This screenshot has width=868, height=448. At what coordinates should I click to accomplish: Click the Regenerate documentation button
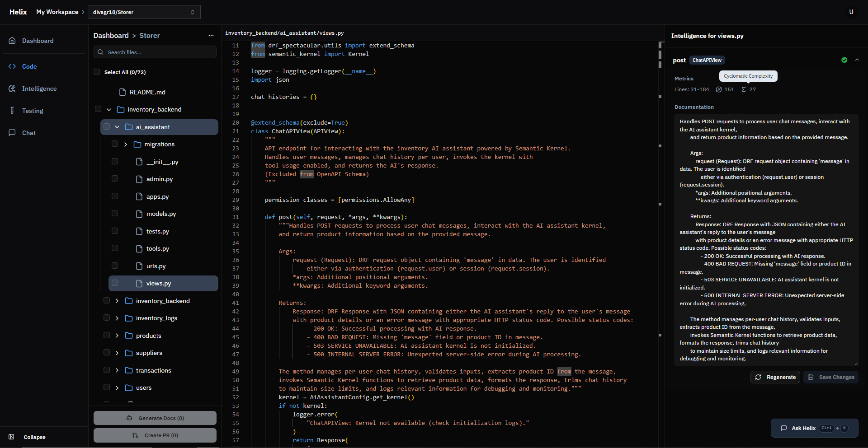point(775,377)
